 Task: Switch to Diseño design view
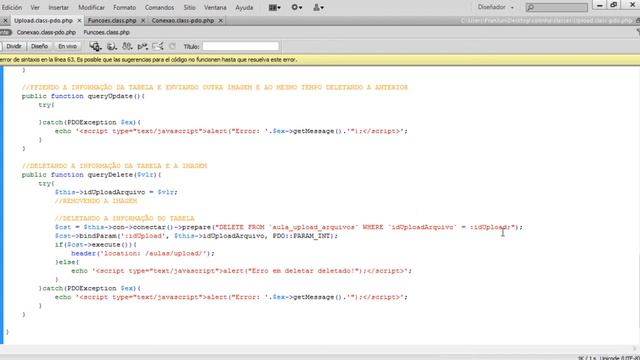click(40, 47)
